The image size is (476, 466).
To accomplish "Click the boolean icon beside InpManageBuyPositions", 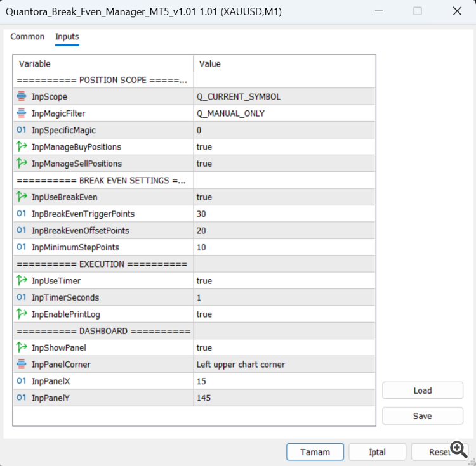I will (x=22, y=146).
